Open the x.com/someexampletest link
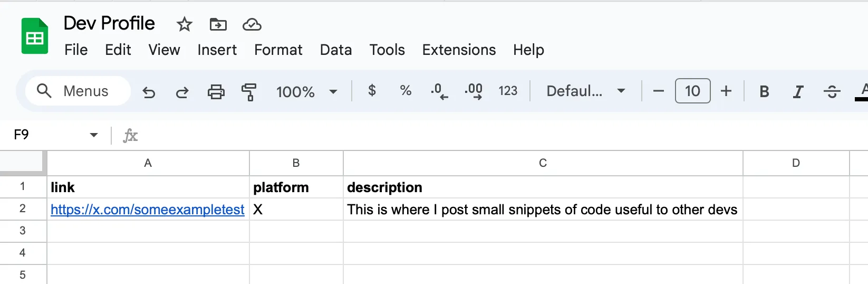This screenshot has height=284, width=868. tap(147, 210)
